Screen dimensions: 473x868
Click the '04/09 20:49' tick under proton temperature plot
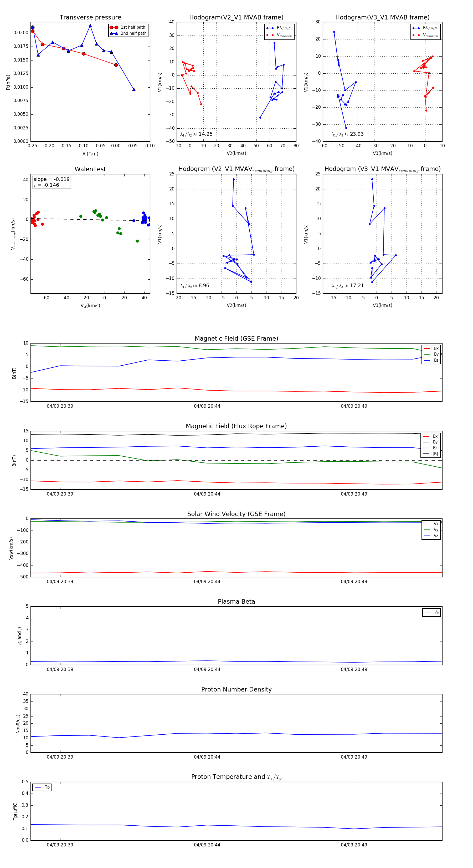354,845
